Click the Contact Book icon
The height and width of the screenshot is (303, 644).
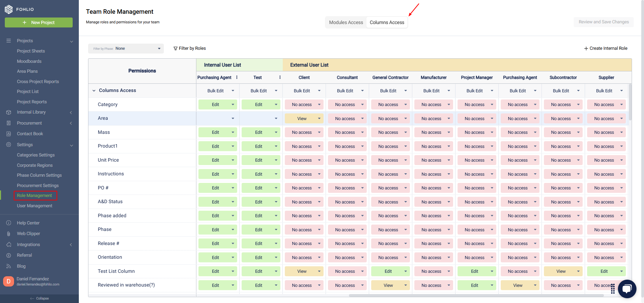point(9,134)
